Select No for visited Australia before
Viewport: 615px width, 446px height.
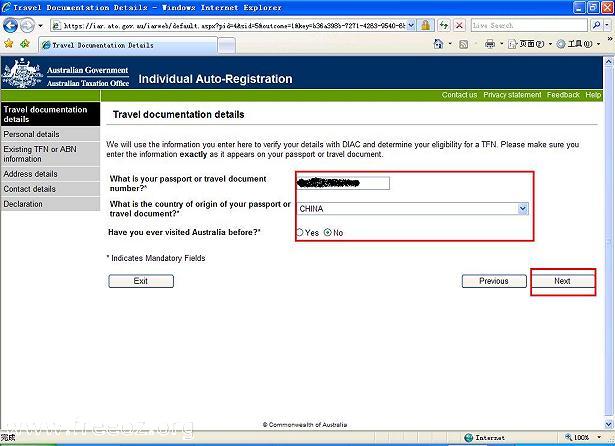tap(328, 233)
